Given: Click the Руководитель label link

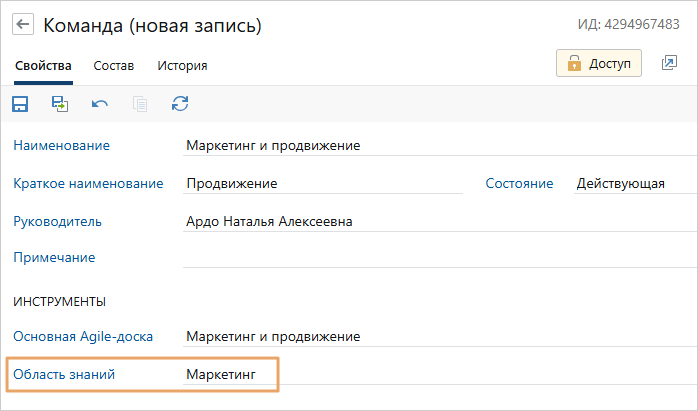Looking at the screenshot, I should [x=57, y=221].
